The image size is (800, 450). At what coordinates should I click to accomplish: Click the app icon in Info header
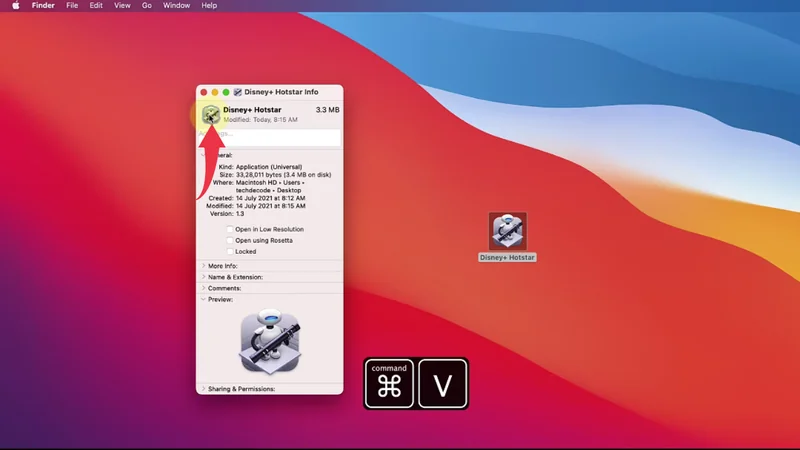(211, 115)
